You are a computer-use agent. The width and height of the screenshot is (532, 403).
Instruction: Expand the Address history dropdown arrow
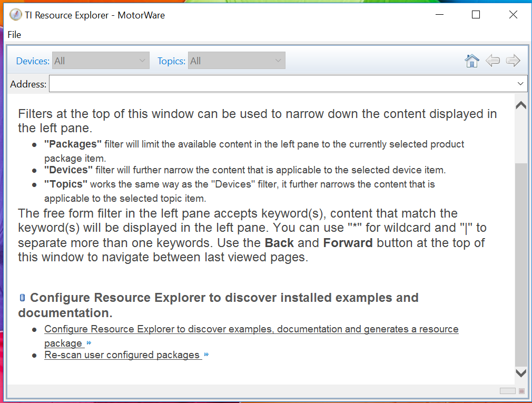point(520,84)
